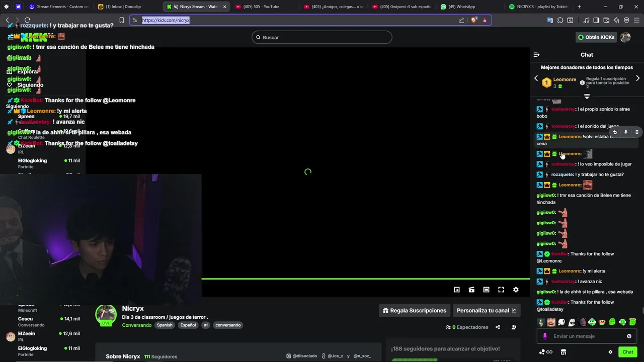Click the Brave VPN shield icon

pyautogui.click(x=626, y=20)
